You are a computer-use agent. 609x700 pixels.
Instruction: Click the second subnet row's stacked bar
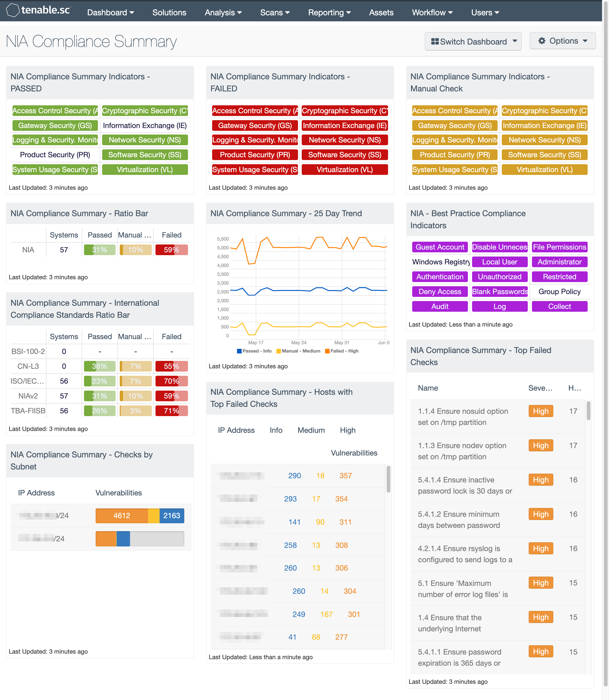140,539
